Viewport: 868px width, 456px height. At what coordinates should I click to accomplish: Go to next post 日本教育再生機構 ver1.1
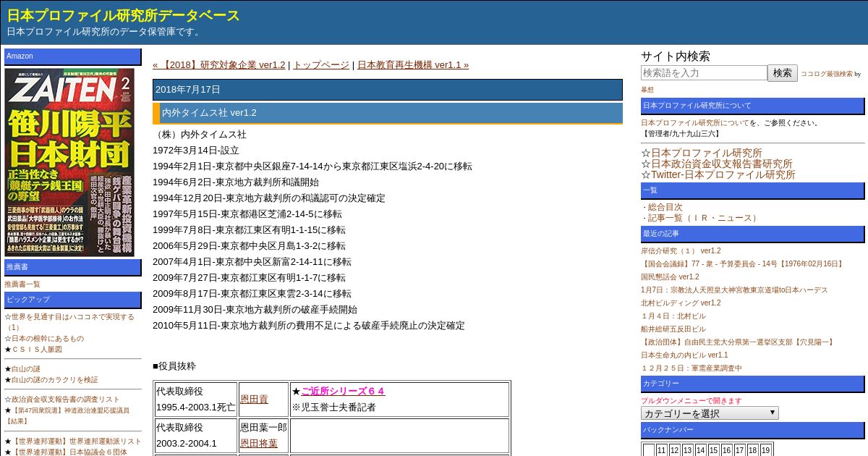pyautogui.click(x=413, y=64)
